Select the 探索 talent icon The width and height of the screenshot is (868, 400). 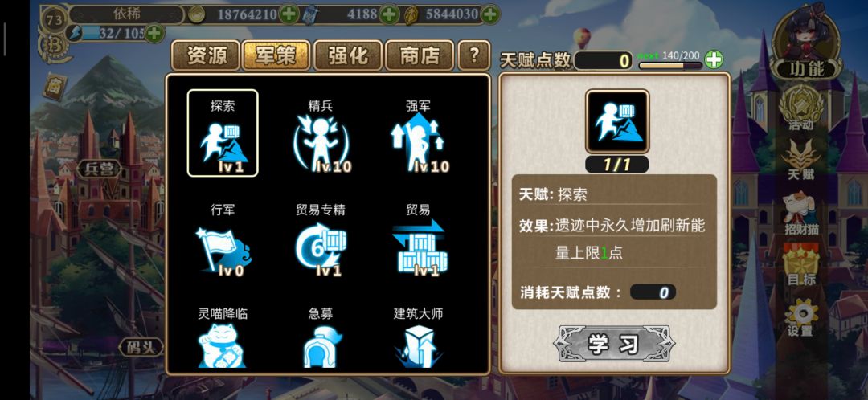[x=223, y=133]
